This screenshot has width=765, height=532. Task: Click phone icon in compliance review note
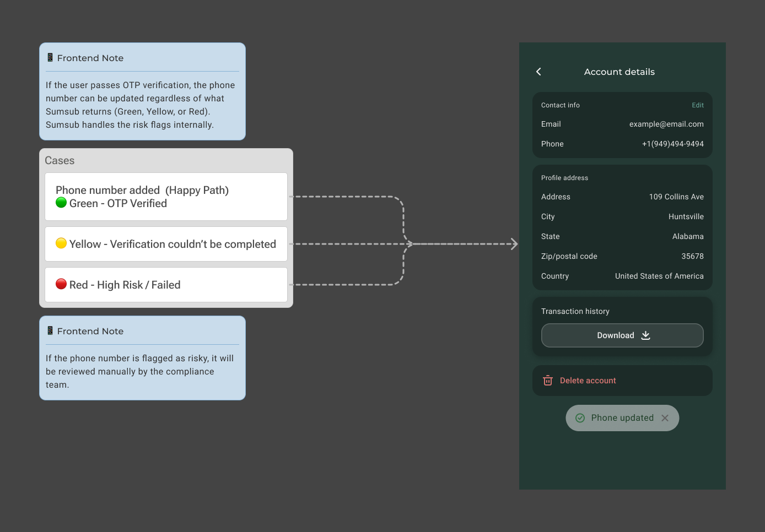[x=50, y=330]
